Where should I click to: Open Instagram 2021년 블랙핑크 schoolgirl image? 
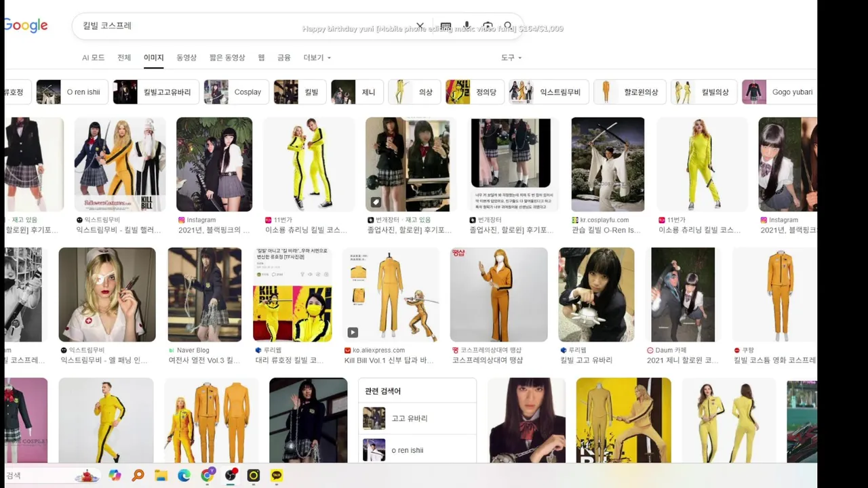coord(214,165)
